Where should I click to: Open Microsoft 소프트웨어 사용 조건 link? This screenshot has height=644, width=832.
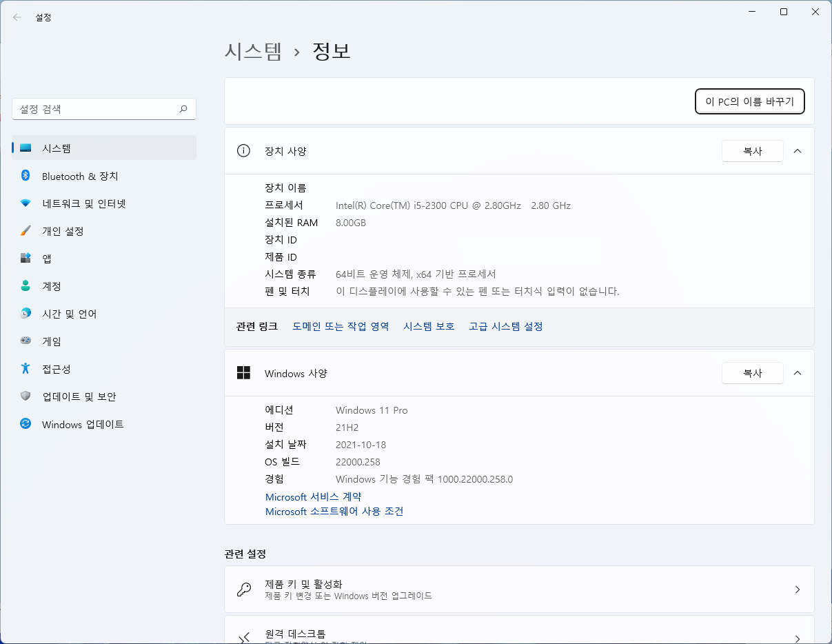(334, 512)
